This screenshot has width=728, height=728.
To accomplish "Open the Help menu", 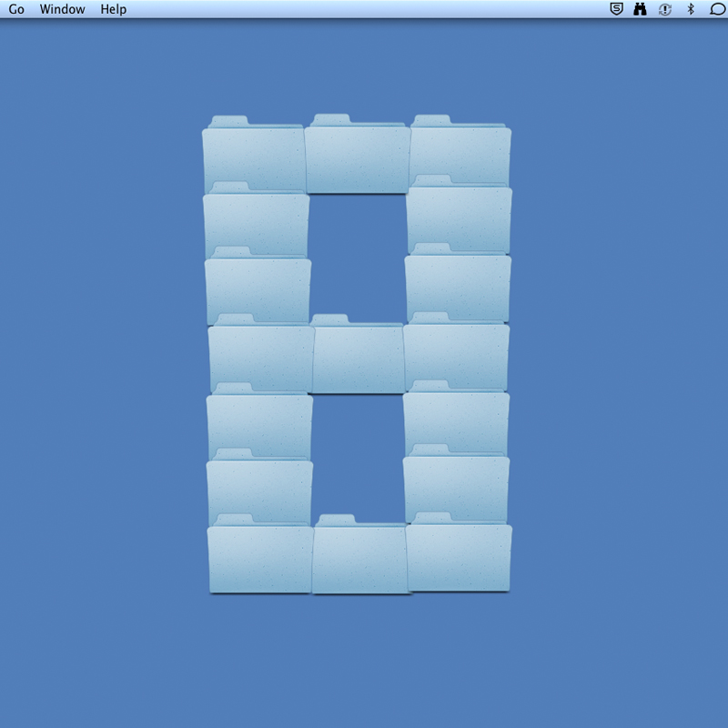I will pos(113,9).
